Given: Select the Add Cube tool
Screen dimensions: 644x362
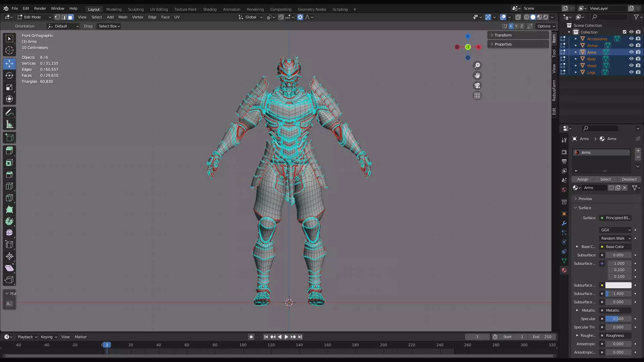Looking at the screenshot, I should click(9, 138).
